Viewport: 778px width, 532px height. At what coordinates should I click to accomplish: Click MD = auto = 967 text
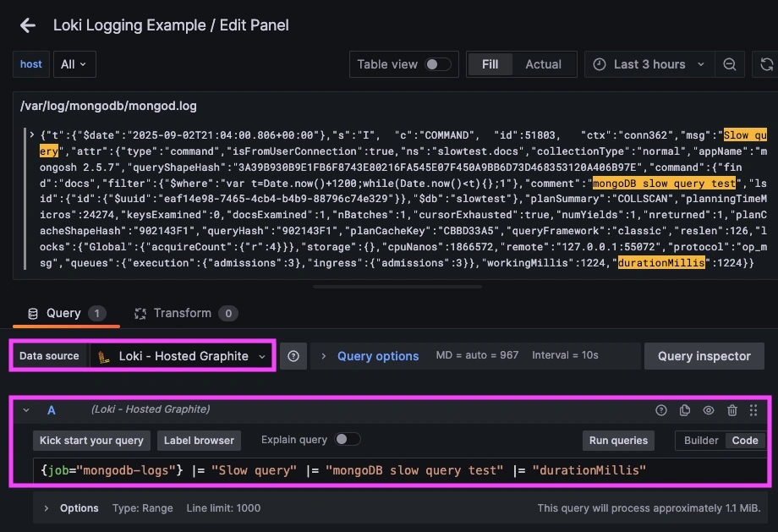coord(477,355)
